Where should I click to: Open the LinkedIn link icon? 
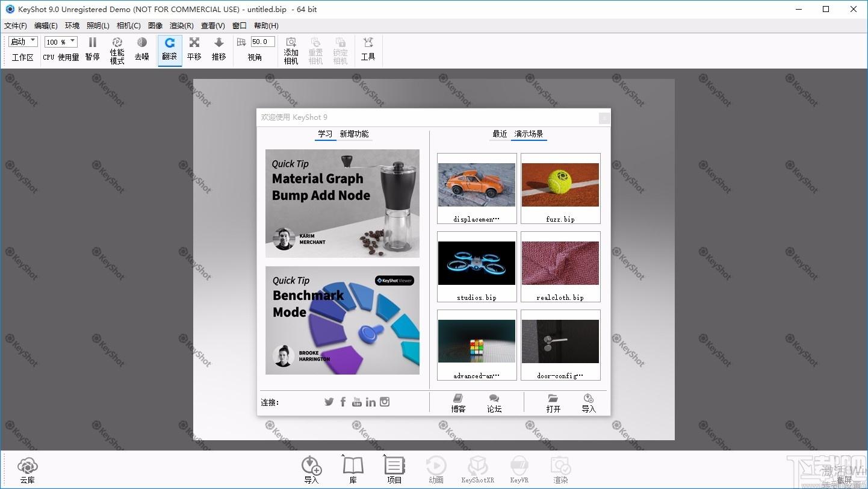371,402
